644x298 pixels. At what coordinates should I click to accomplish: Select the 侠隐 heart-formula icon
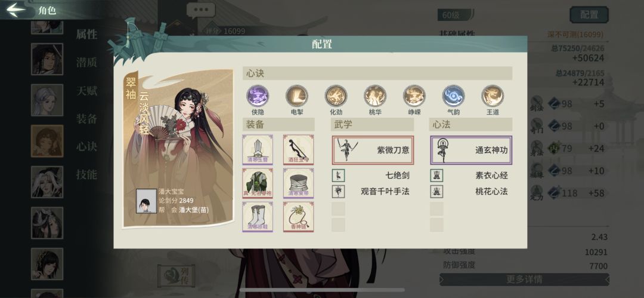tap(258, 96)
